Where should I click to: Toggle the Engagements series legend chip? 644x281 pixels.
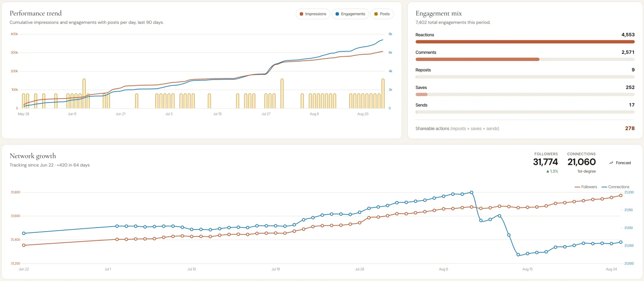tap(350, 14)
